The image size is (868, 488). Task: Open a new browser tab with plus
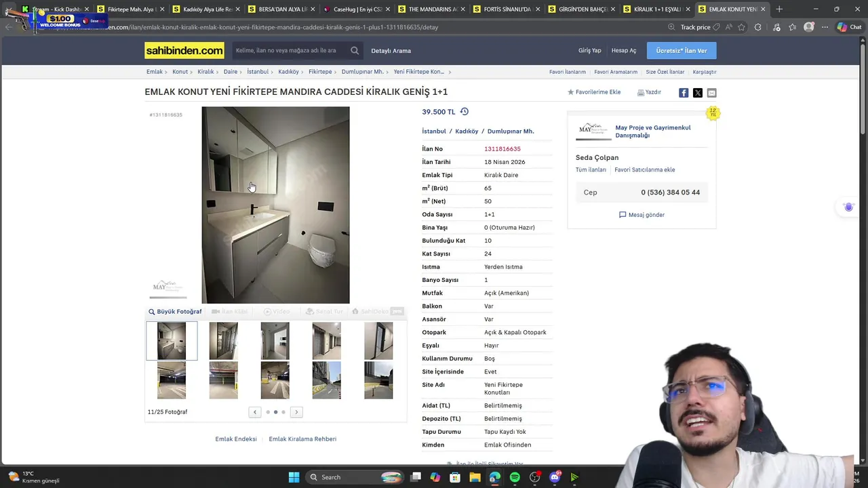coord(779,9)
